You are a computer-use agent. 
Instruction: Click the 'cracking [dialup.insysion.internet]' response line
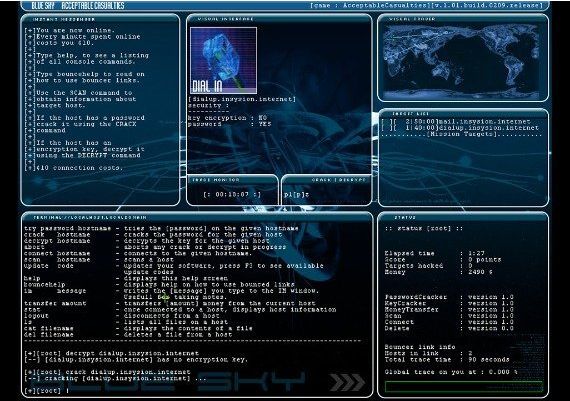point(116,378)
